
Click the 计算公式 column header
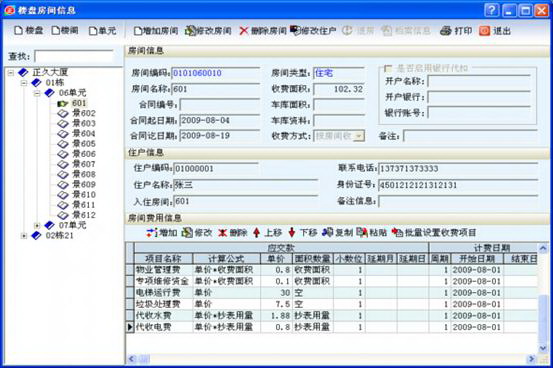(226, 259)
